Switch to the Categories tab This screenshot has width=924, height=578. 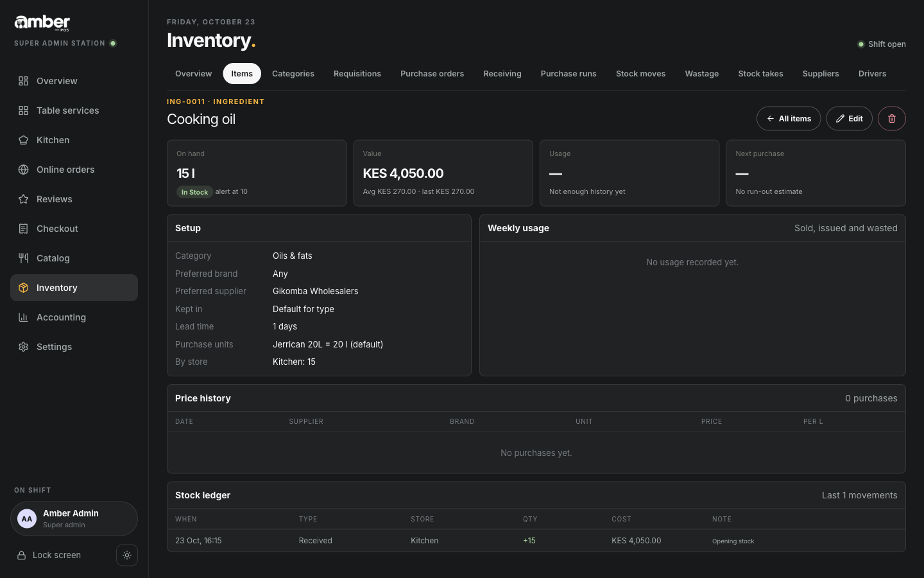pyautogui.click(x=293, y=74)
